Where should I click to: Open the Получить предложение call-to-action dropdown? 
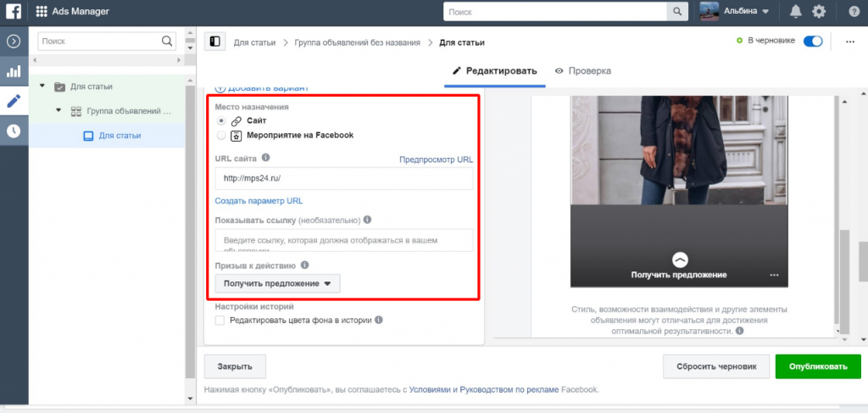click(277, 283)
